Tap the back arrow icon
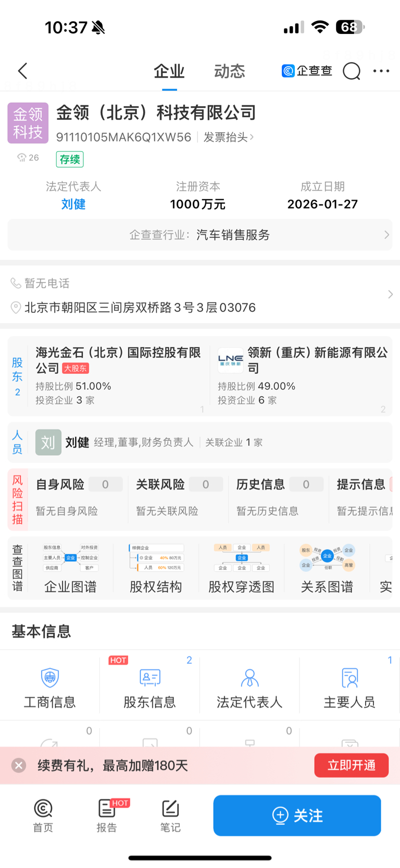 click(x=22, y=71)
